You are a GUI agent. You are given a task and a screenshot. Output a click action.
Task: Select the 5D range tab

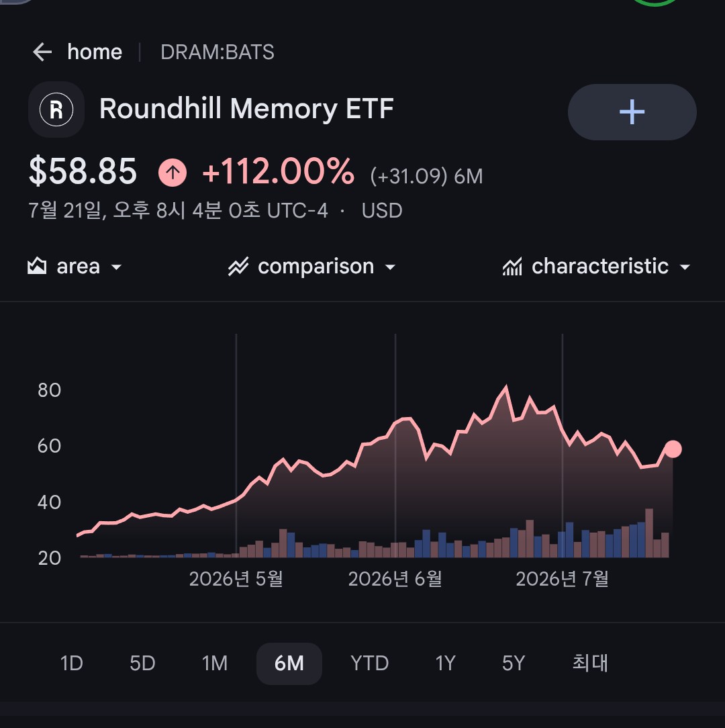click(x=142, y=663)
